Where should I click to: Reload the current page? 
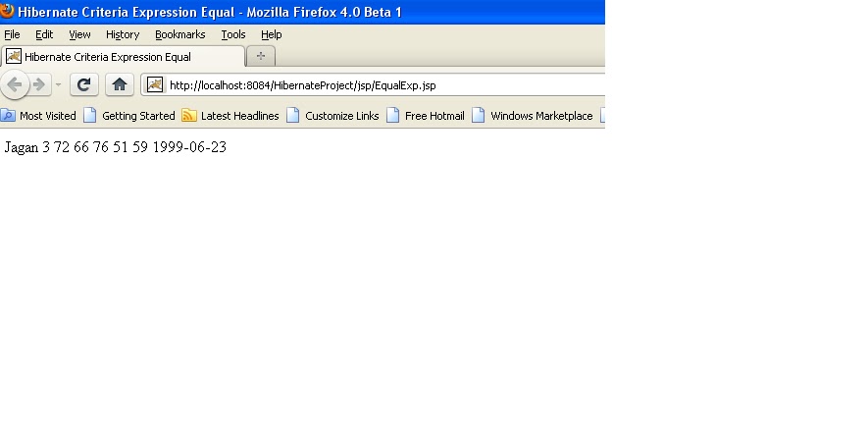point(84,84)
